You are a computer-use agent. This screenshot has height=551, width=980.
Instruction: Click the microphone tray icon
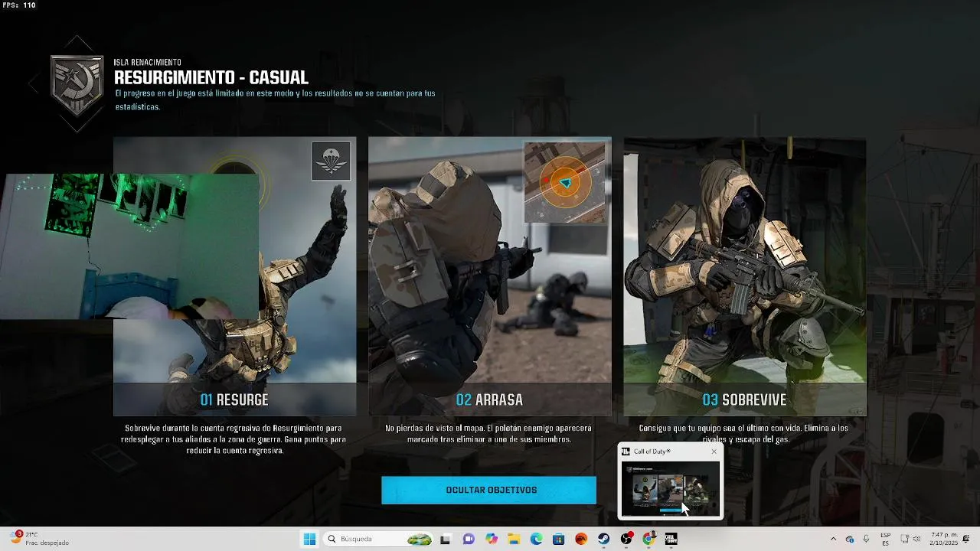click(866, 539)
